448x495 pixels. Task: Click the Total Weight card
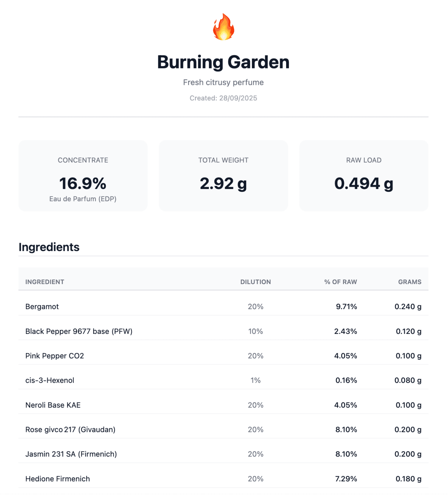(x=223, y=176)
